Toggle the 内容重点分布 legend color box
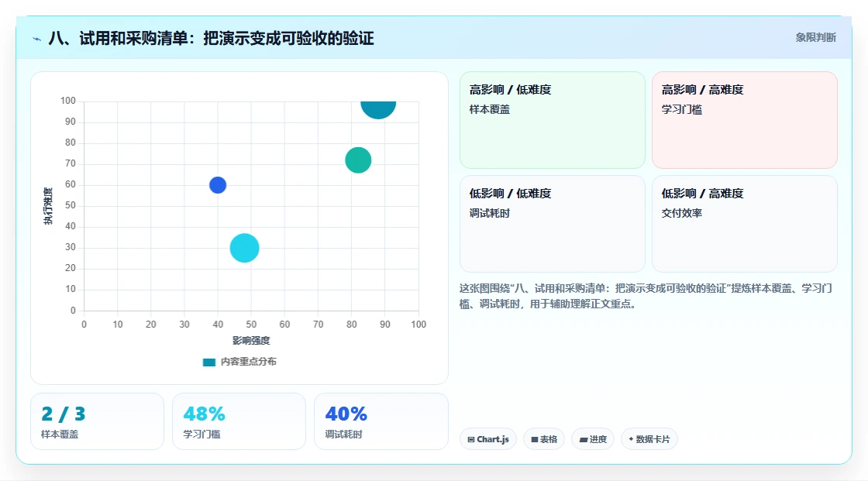 coord(208,362)
